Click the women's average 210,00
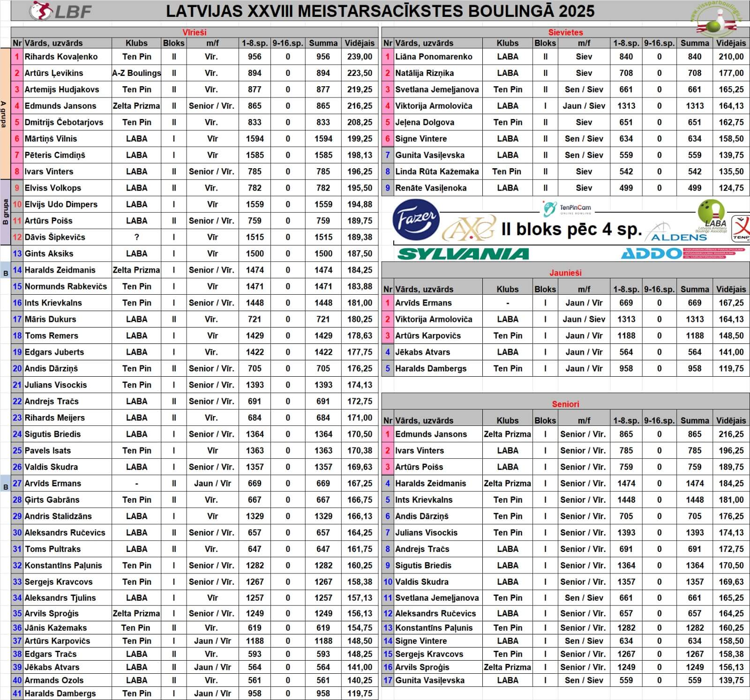Image resolution: width=750 pixels, height=700 pixels. (x=731, y=57)
